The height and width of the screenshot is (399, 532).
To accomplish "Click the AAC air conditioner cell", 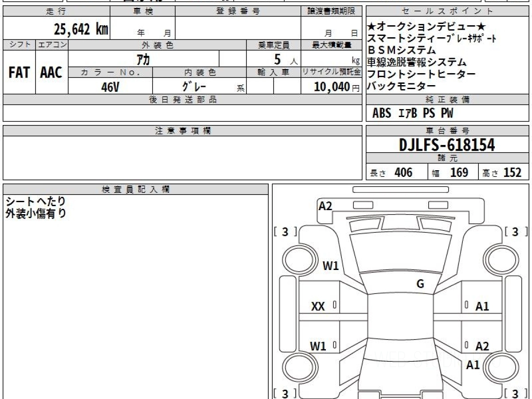I will (51, 72).
